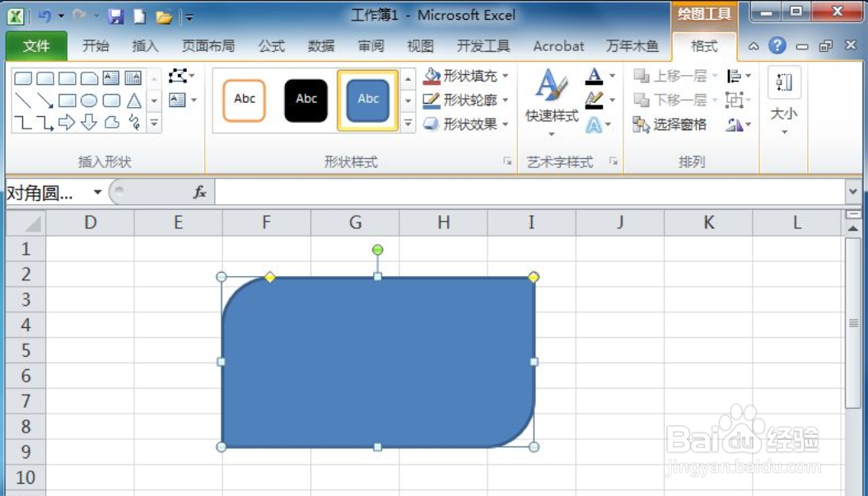Switch to the Page Layout (页面布局) tab
The image size is (868, 496).
tap(208, 46)
